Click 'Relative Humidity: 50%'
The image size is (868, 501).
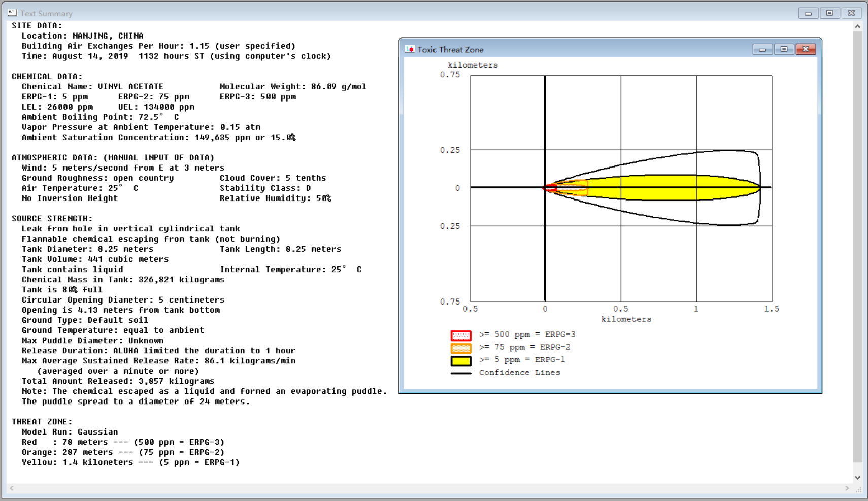(x=276, y=198)
